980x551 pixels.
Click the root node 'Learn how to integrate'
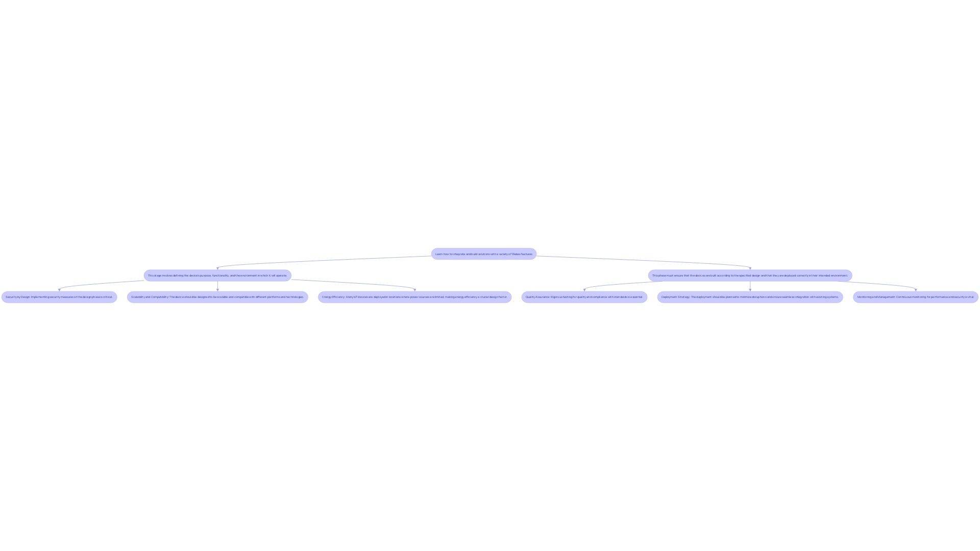(x=483, y=254)
